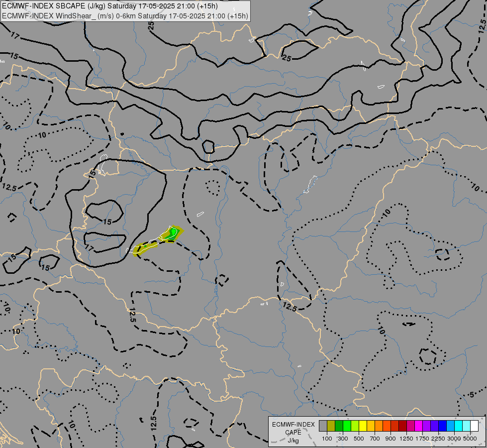Click the legend value 1250
The image size is (487, 448).
point(406,439)
